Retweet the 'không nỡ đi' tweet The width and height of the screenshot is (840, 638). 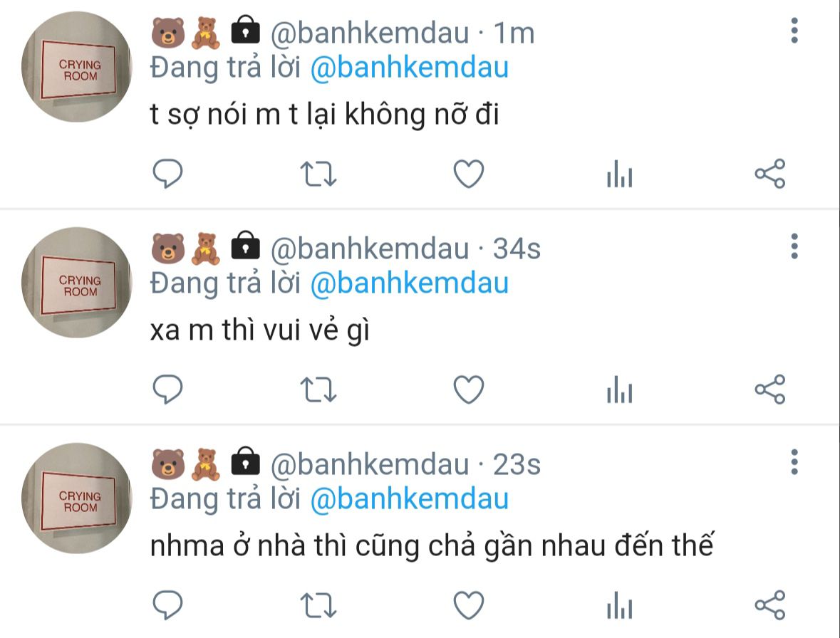pyautogui.click(x=318, y=174)
